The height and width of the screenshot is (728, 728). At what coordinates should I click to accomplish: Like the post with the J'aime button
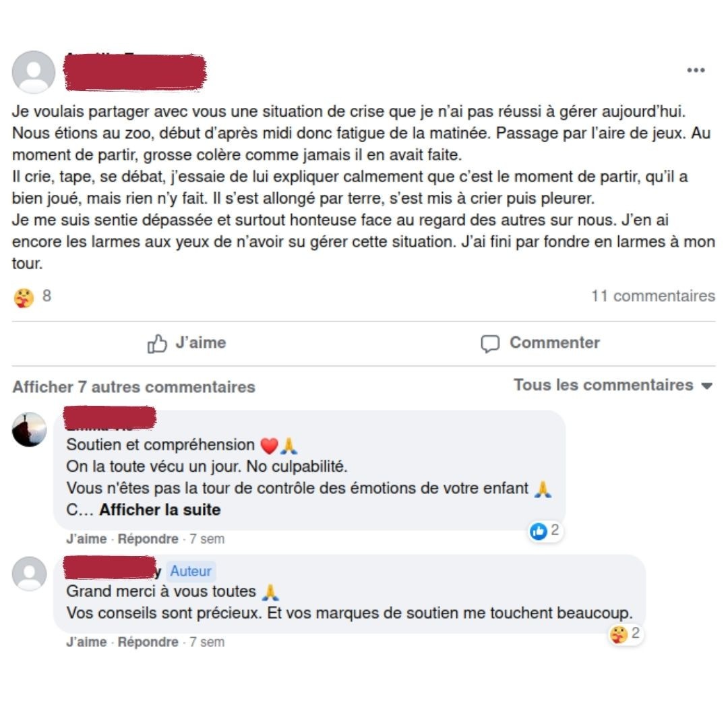(187, 343)
